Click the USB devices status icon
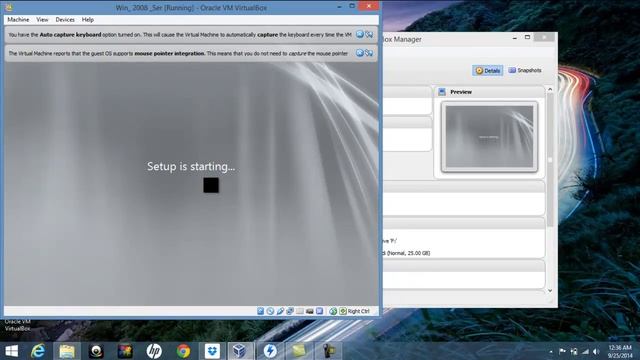The height and width of the screenshot is (360, 640). point(280,311)
